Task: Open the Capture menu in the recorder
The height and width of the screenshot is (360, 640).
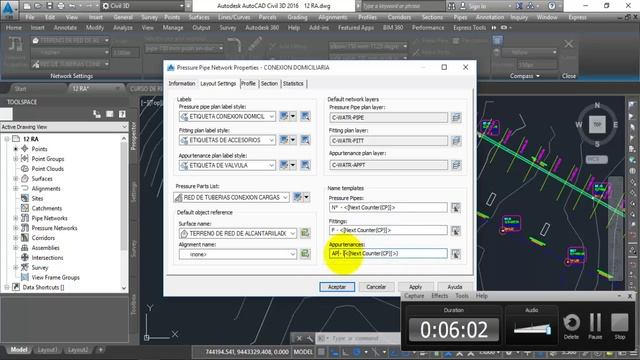Action: (x=414, y=296)
